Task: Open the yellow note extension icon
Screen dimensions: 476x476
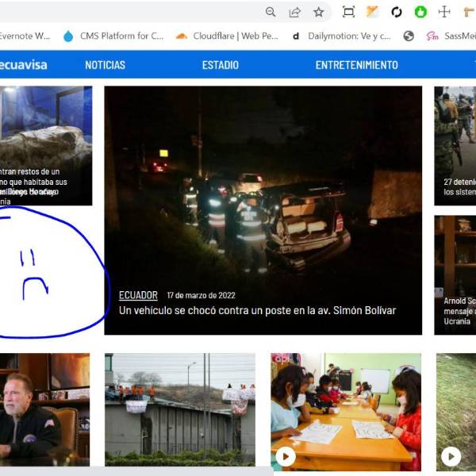Action: (x=372, y=12)
